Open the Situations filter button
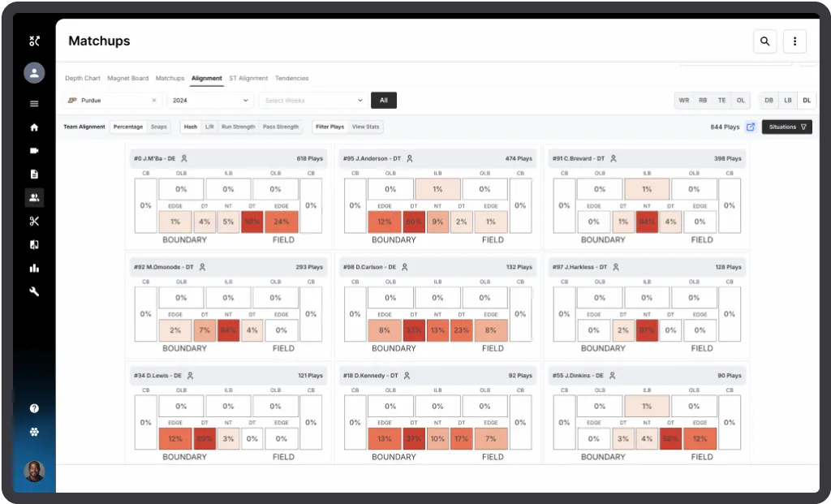831x504 pixels. (x=786, y=127)
